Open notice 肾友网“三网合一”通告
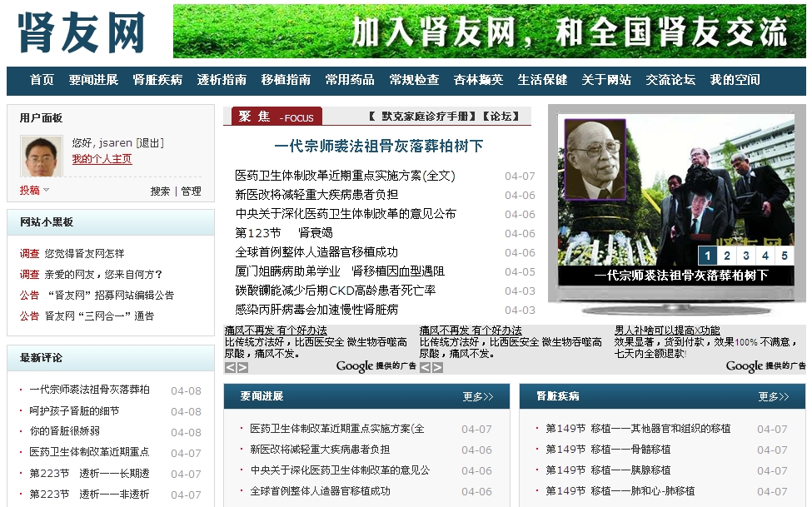The image size is (812, 507). [99, 316]
